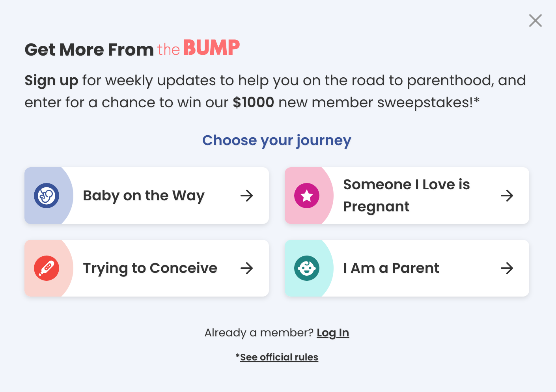Click the $1000 sweepstakes text
The height and width of the screenshot is (392, 556).
254,102
